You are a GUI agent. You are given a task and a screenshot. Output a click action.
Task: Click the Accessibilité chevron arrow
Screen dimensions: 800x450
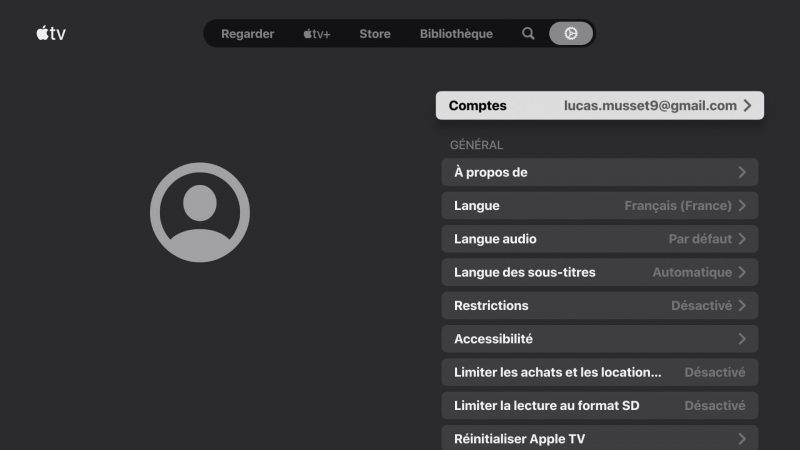(742, 339)
